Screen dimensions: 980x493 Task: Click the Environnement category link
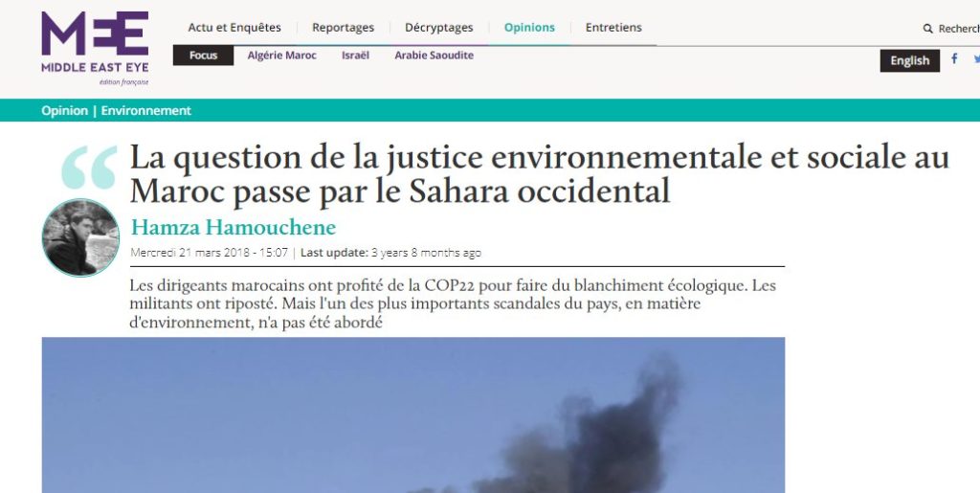(x=146, y=111)
